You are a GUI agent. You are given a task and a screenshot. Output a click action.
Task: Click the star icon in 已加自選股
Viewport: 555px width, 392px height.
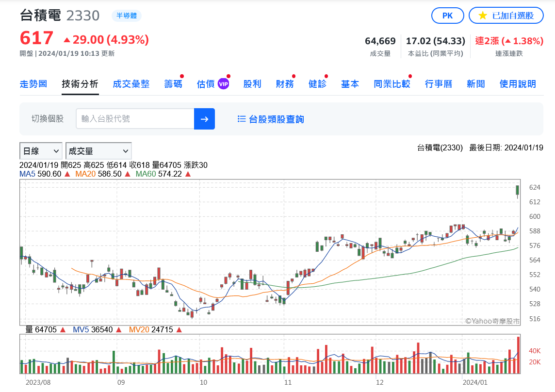tap(482, 16)
